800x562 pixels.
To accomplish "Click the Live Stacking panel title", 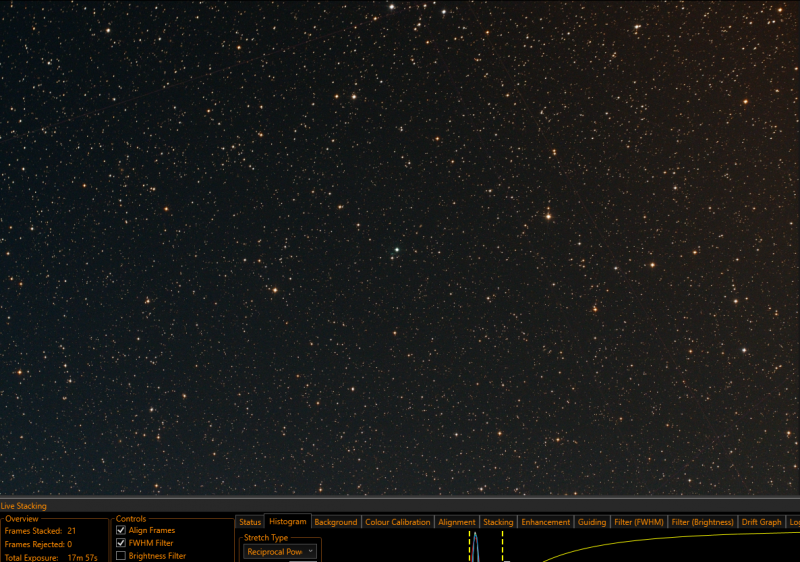I will (23, 506).
